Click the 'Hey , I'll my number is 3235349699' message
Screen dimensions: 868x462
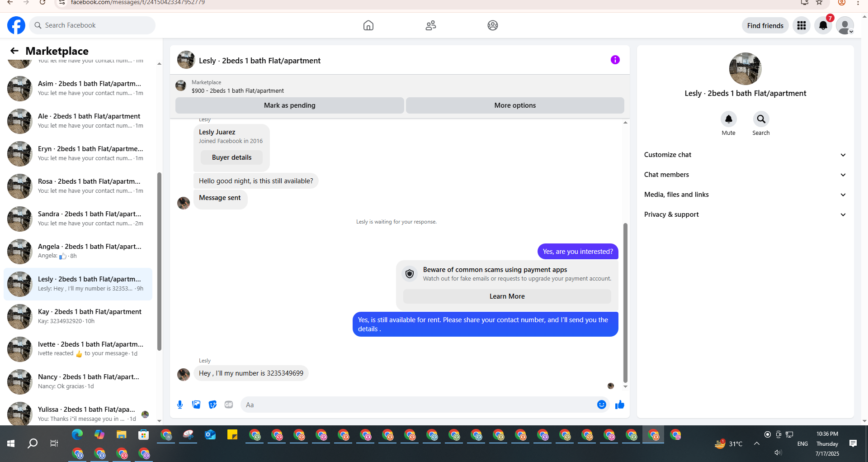[x=251, y=373]
